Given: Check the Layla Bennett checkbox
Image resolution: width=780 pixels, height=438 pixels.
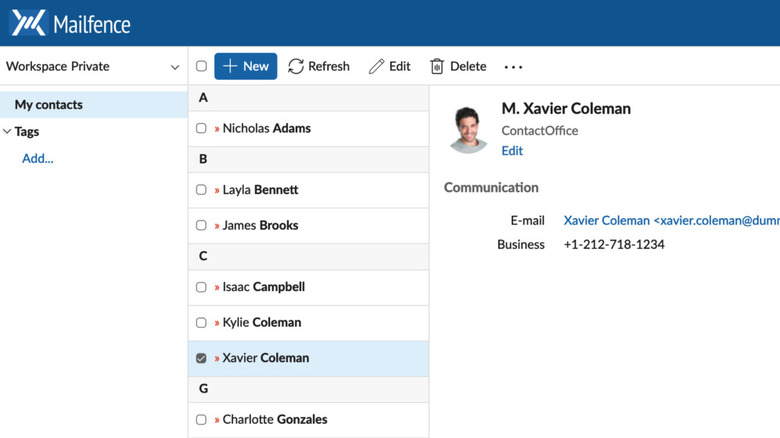Looking at the screenshot, I should 201,190.
